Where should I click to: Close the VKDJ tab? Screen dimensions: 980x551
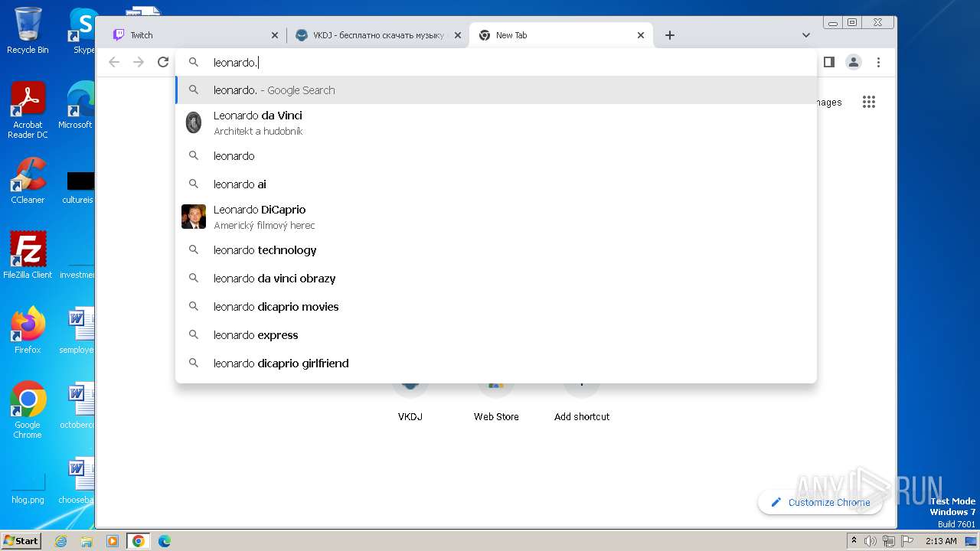pyautogui.click(x=458, y=35)
